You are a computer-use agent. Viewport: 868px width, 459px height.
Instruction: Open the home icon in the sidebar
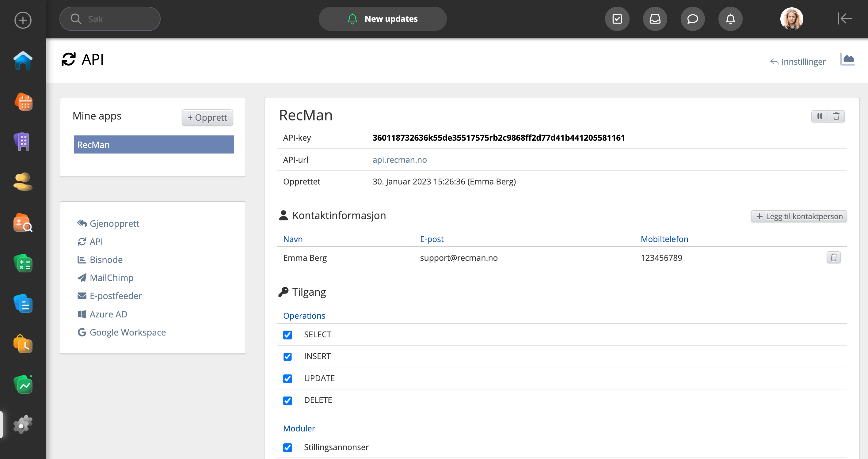click(23, 61)
